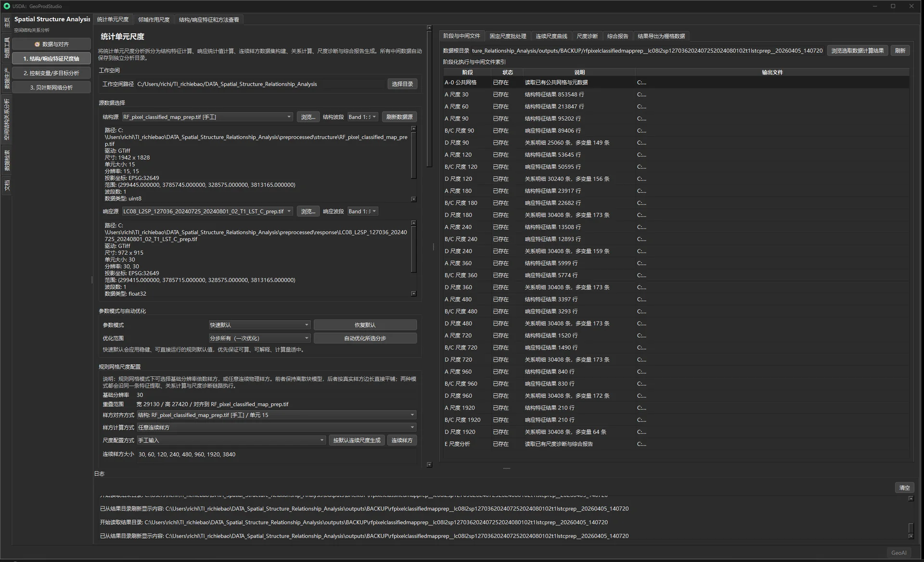Click the green GeoProdStudio app logo icon
Screen dimensions: 924x562
click(x=7, y=6)
